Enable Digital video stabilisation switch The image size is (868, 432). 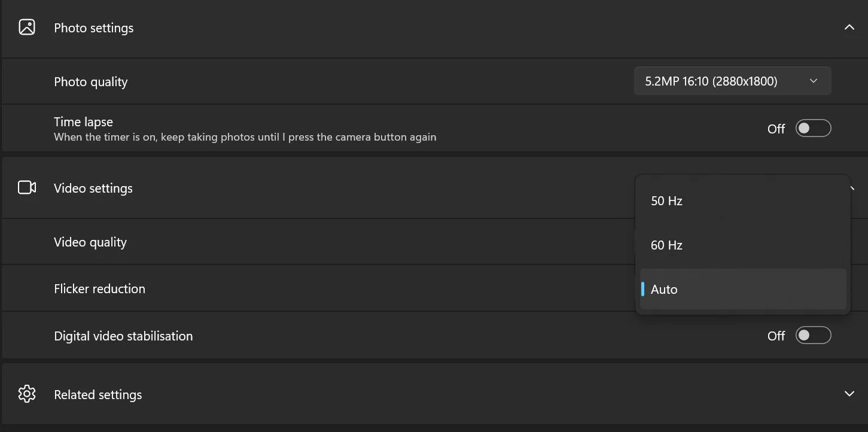coord(813,335)
